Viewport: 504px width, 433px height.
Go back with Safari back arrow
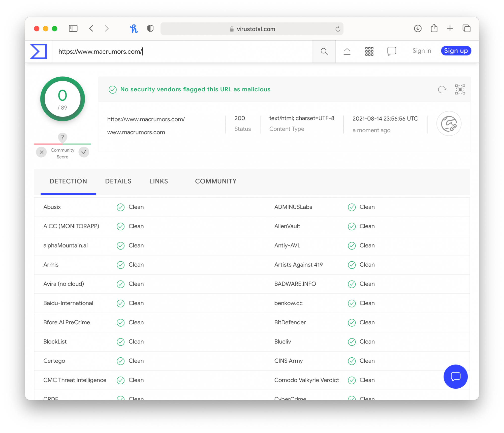click(x=91, y=28)
